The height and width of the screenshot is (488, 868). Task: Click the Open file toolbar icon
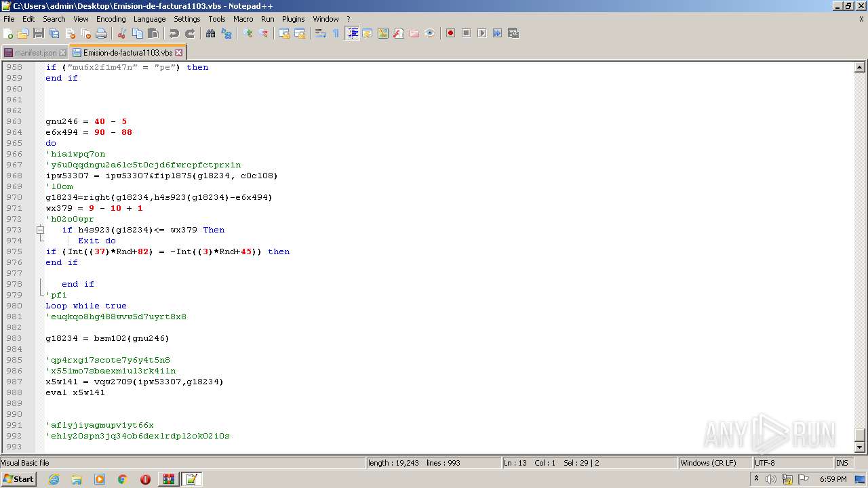tap(23, 33)
